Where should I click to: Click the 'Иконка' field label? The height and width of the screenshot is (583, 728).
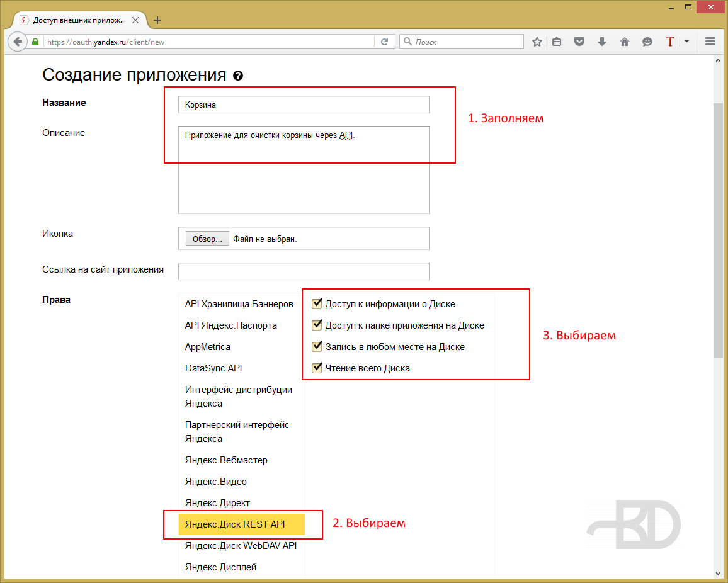tap(57, 234)
